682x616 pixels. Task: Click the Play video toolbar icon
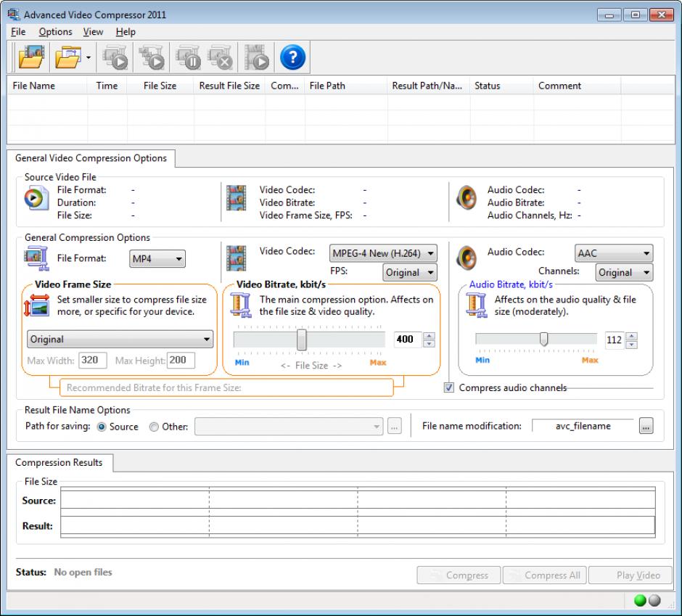[257, 57]
